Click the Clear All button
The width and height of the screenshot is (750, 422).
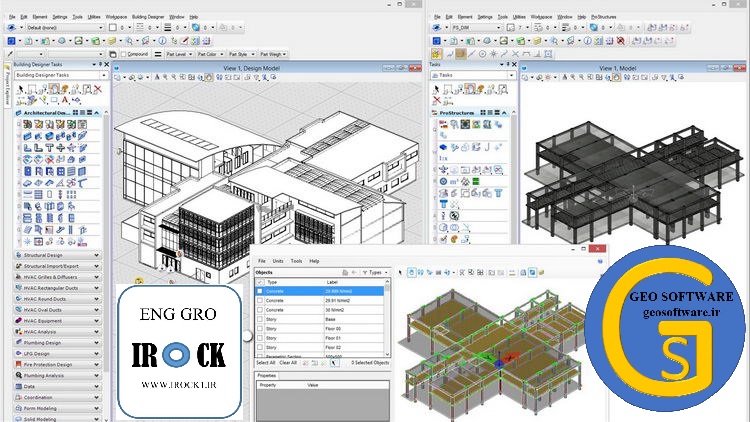click(x=288, y=362)
